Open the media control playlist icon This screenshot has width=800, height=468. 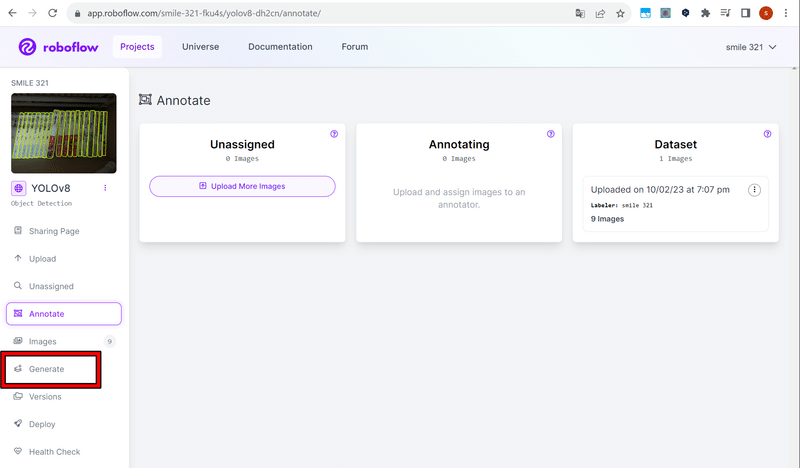726,13
